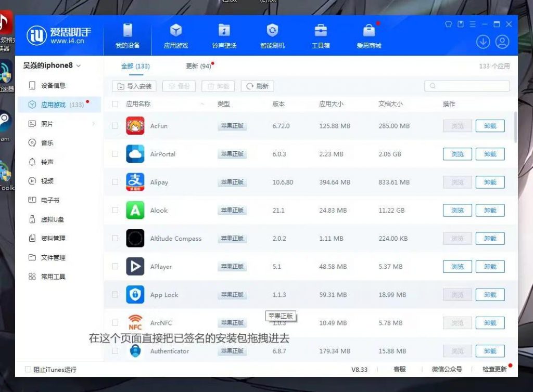This screenshot has width=533, height=392.
Task: Select the 全部 (133) tab
Action: (x=134, y=67)
